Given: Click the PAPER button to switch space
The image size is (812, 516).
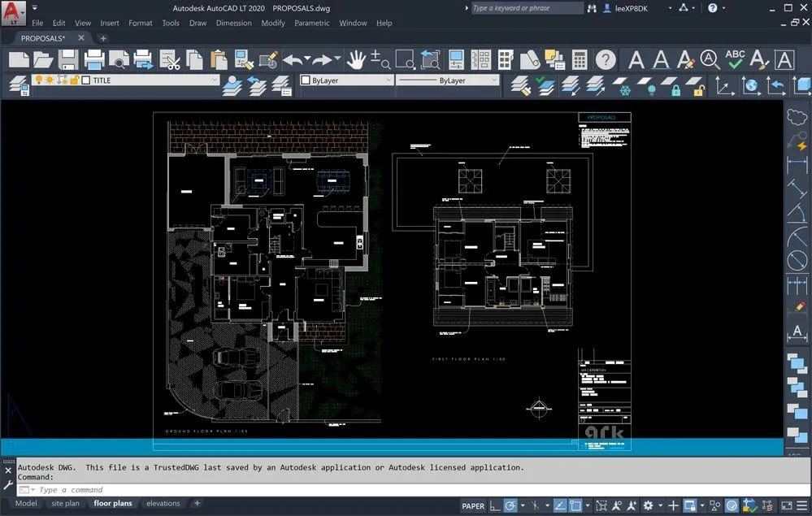Looking at the screenshot, I should [x=472, y=505].
